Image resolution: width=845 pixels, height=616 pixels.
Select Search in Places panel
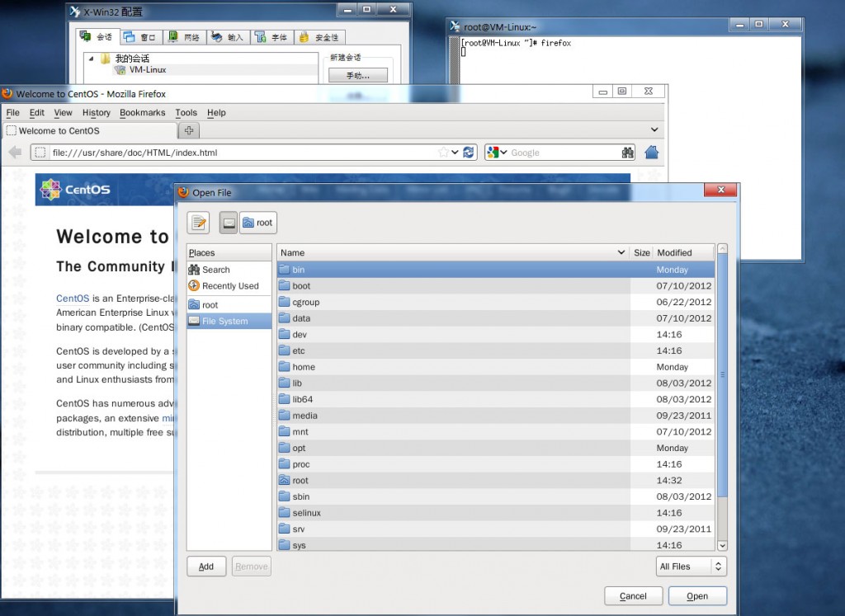(229, 269)
